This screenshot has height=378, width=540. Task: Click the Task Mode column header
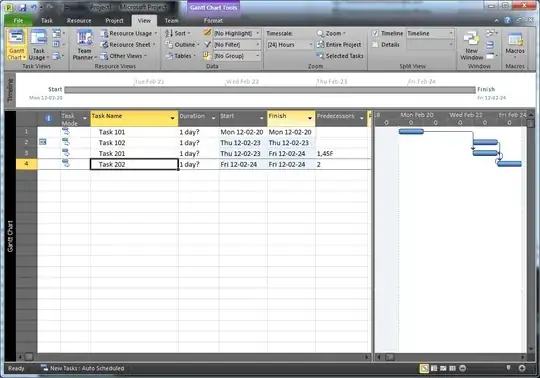(x=75, y=119)
